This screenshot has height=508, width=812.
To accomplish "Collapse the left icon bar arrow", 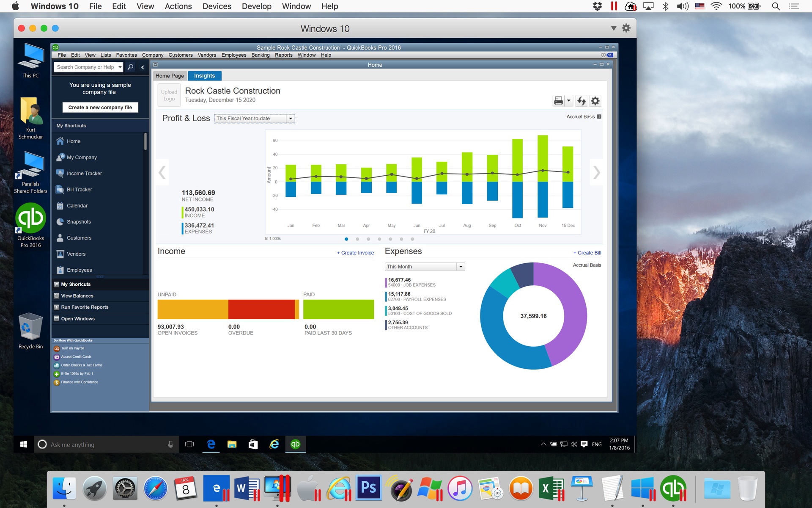I will tap(143, 67).
